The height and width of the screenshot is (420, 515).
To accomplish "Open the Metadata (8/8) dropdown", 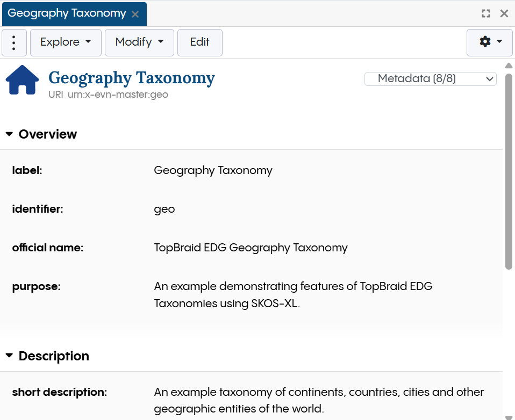I will coord(430,79).
